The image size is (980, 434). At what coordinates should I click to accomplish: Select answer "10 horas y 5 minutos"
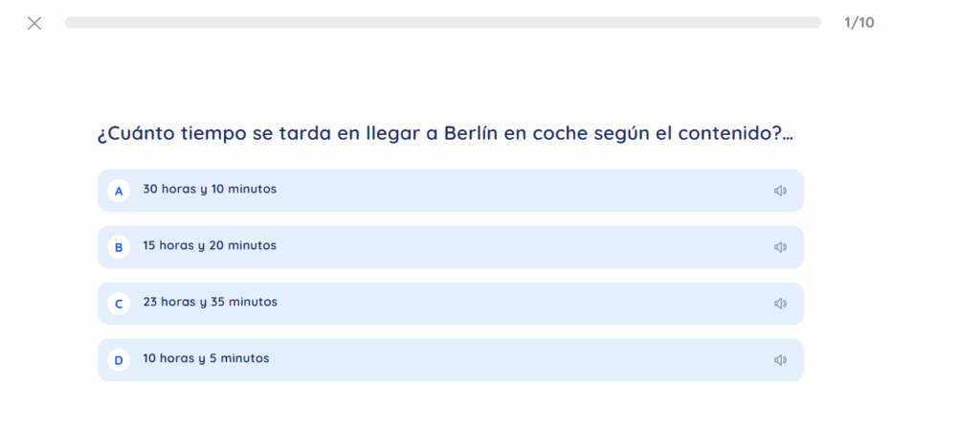tap(206, 359)
